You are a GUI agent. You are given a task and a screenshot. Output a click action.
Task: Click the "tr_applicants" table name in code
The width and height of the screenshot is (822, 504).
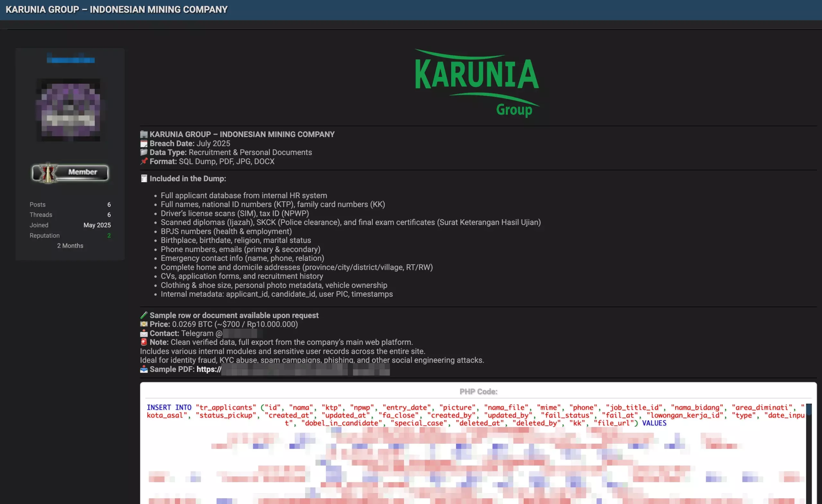coord(226,407)
